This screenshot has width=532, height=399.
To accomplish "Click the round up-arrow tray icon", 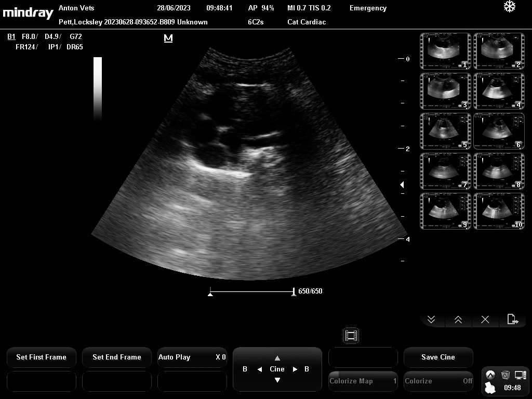I will tap(490, 375).
